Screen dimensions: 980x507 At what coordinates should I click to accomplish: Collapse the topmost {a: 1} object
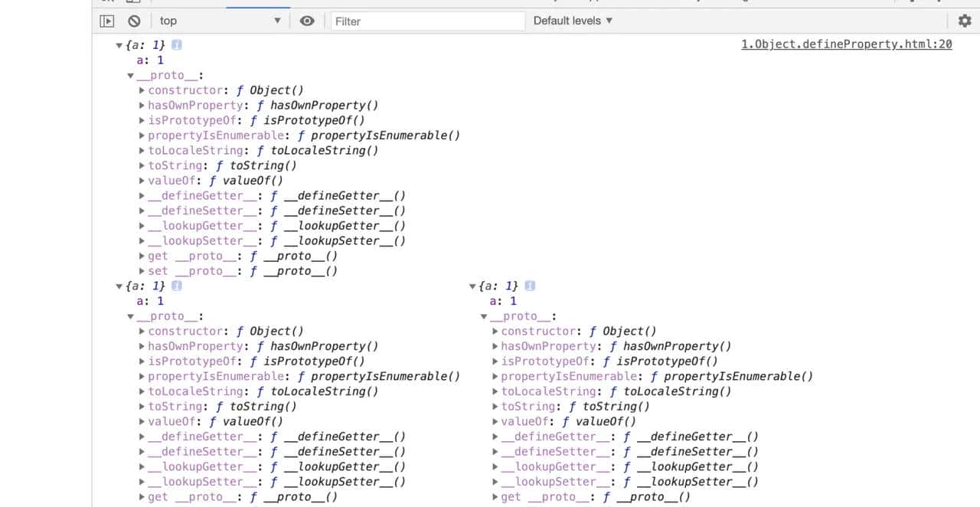119,46
